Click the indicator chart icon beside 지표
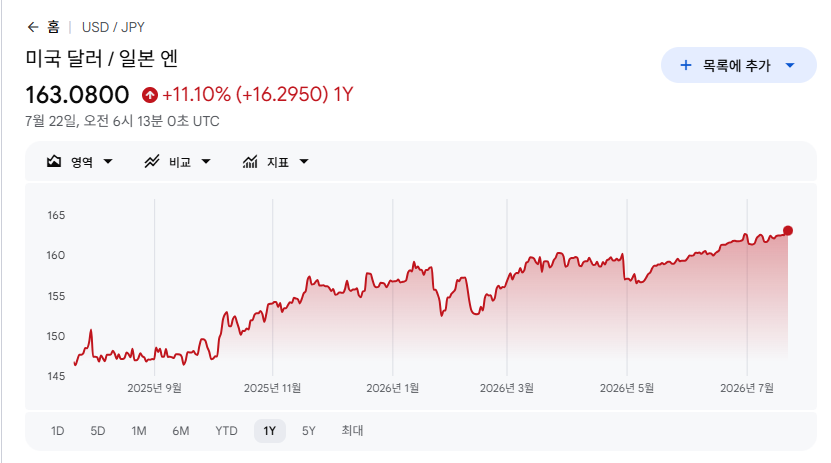Screen dimensions: 831x463 tap(250, 162)
